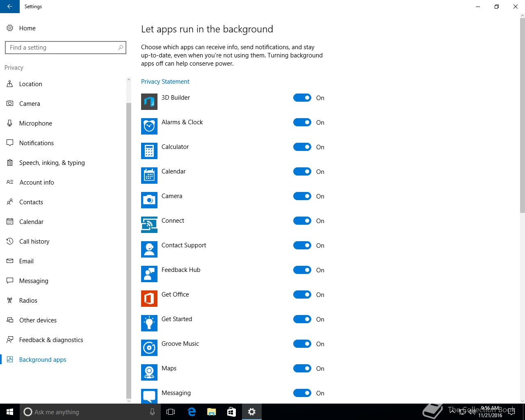The width and height of the screenshot is (525, 420).
Task: Click the Alarms & Clock app icon
Action: 149,126
